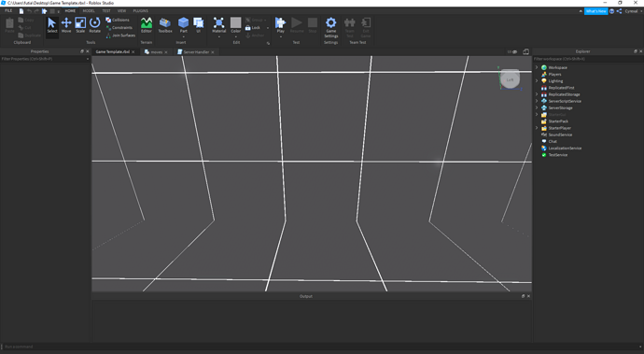Open Game Settings
This screenshot has width=644, height=354.
(331, 27)
